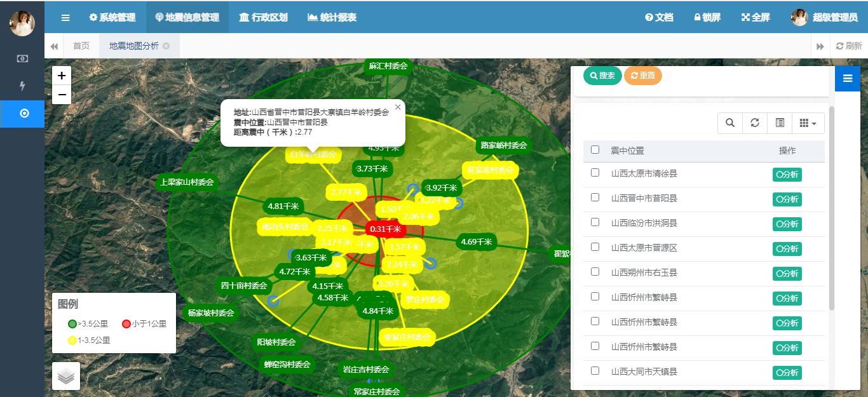
Task: Click 分析 for 山西朔州市右玉县
Action: pos(787,274)
